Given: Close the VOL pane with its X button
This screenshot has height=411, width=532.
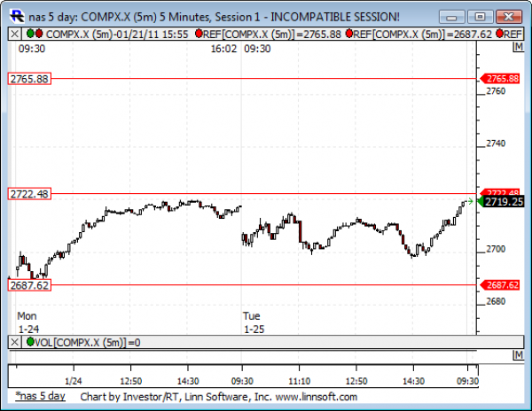Looking at the screenshot, I should pos(14,342).
